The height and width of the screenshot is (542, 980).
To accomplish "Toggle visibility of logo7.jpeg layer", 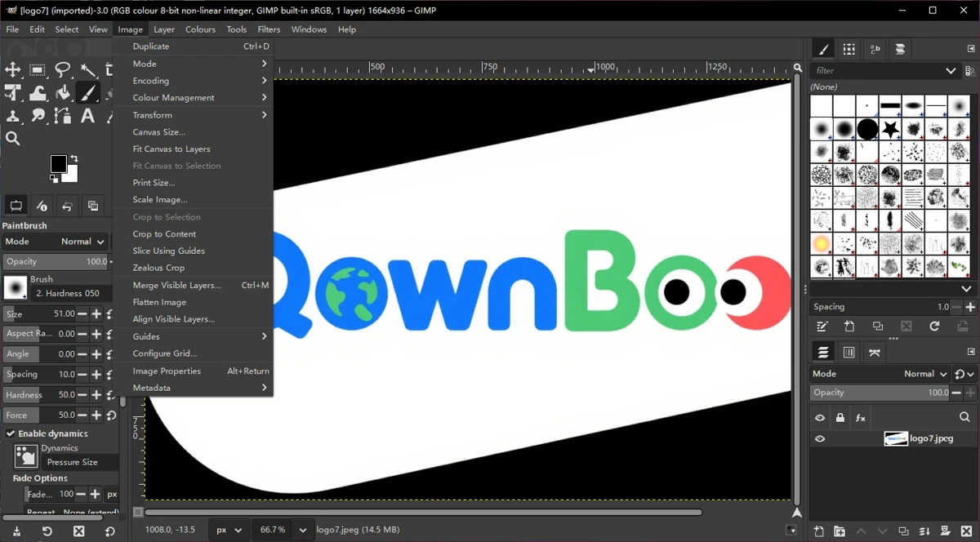I will (x=820, y=438).
